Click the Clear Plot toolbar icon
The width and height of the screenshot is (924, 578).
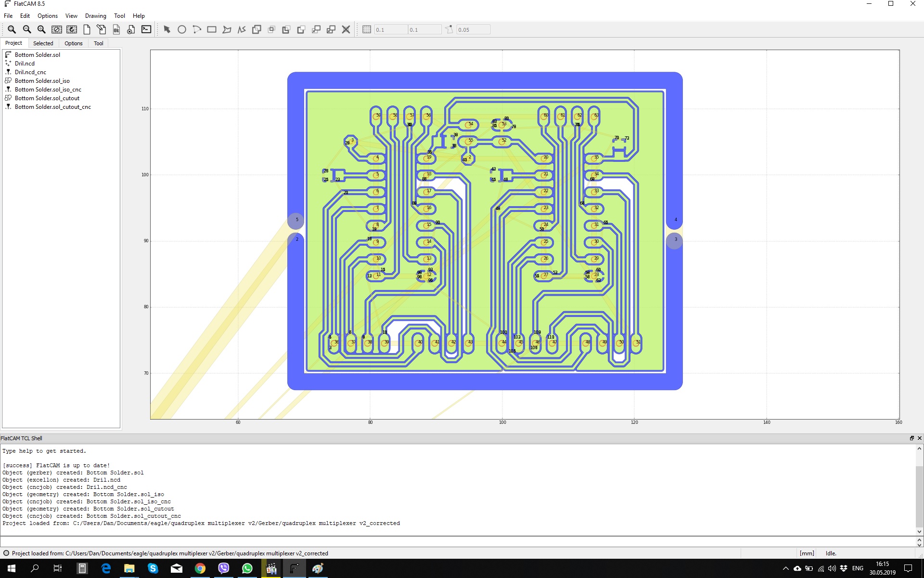tap(57, 29)
